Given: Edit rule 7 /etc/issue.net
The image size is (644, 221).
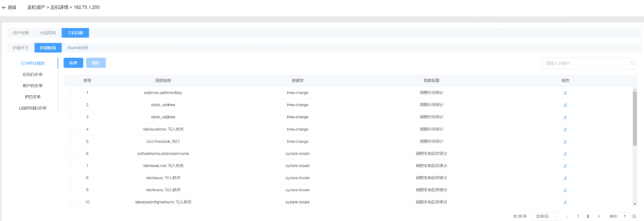Looking at the screenshot, I should click(565, 166).
